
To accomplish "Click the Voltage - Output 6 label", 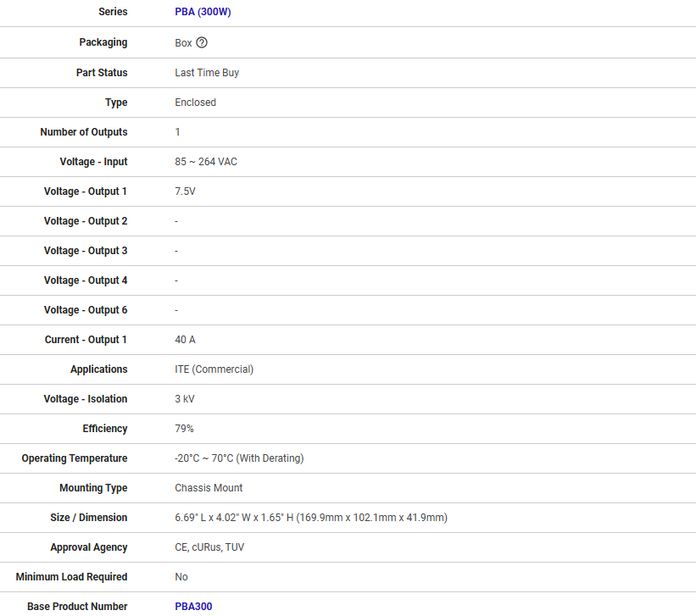I will pyautogui.click(x=86, y=310).
